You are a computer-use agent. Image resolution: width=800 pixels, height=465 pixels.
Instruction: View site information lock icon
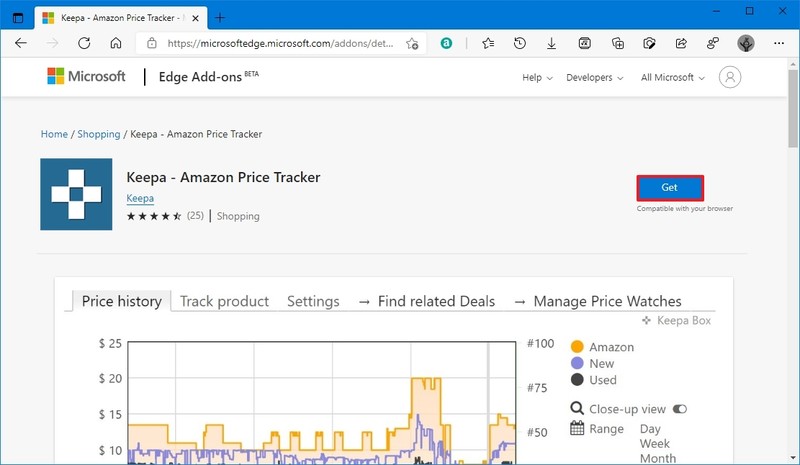152,43
